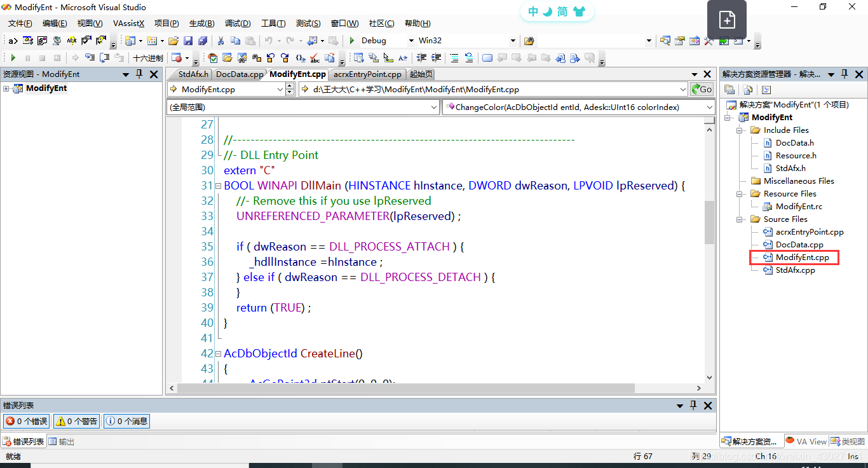Screen dimensions: 868x468
Task: Click the vertical scrollbar thumb in code editor
Action: (x=710, y=222)
